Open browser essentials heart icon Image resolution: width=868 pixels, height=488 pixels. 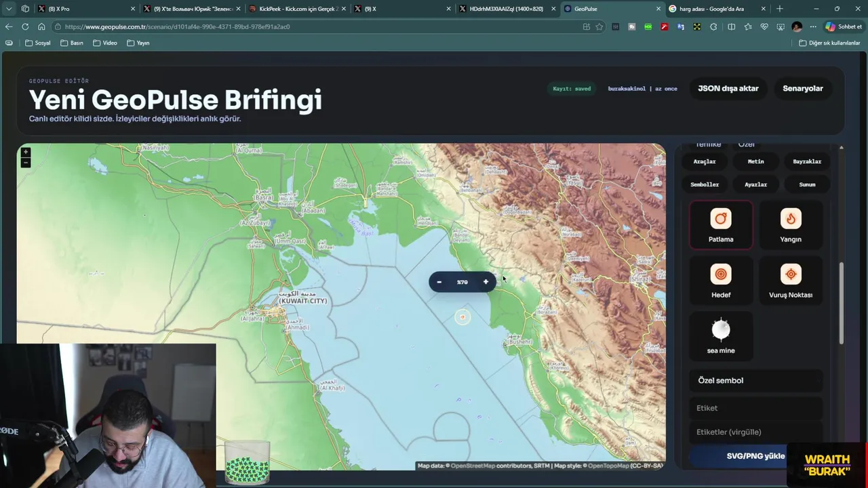(764, 26)
